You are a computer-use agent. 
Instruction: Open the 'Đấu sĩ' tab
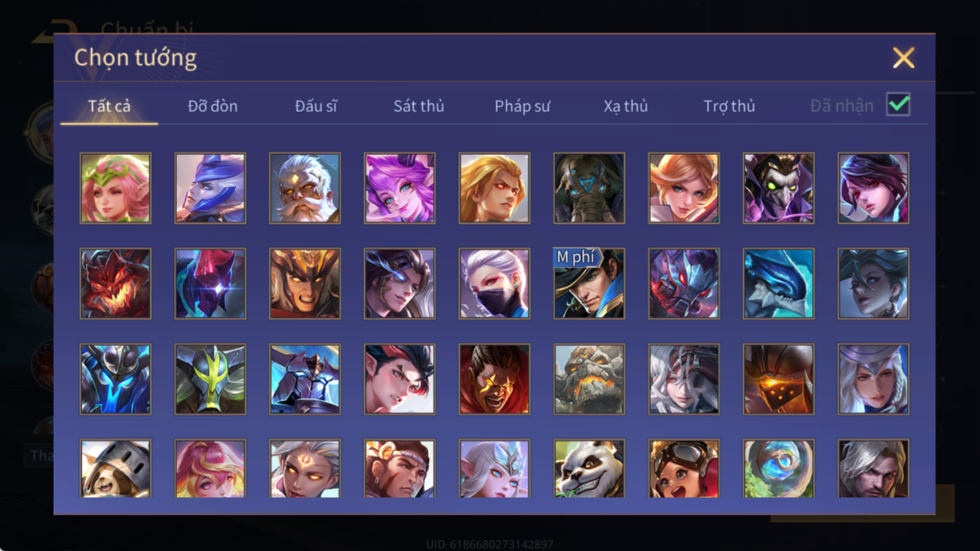[316, 106]
